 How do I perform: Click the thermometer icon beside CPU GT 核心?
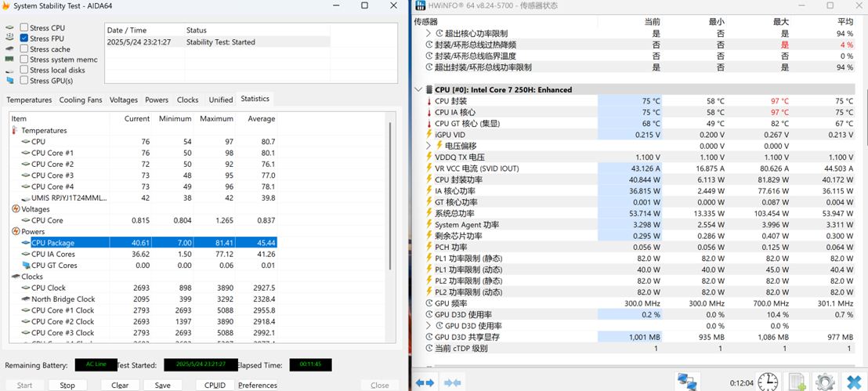pyautogui.click(x=429, y=124)
